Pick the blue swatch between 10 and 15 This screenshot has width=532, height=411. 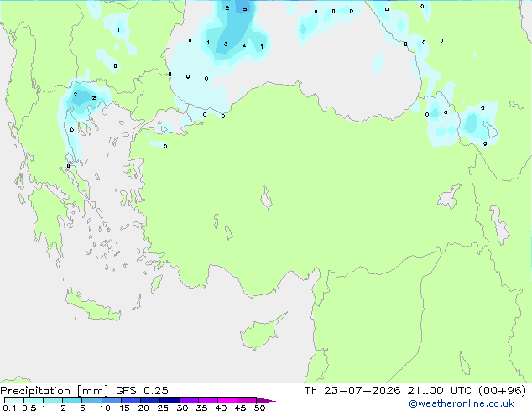pos(111,400)
